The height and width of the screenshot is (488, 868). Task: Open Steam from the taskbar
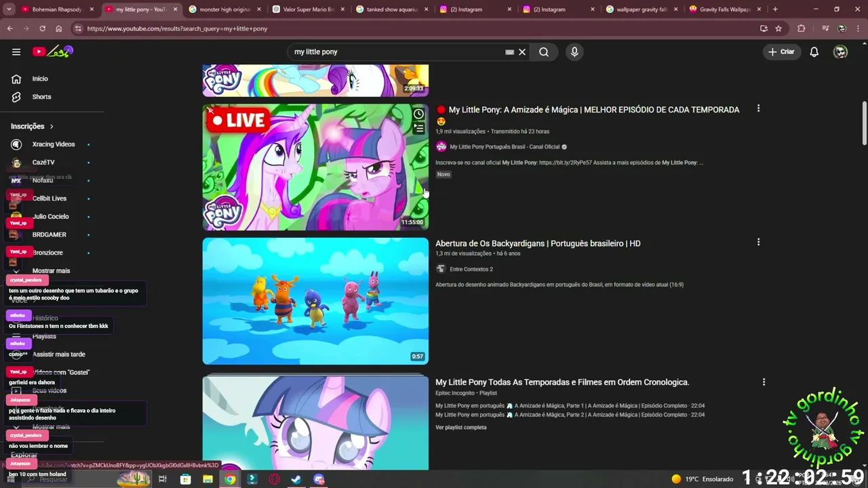point(296,479)
